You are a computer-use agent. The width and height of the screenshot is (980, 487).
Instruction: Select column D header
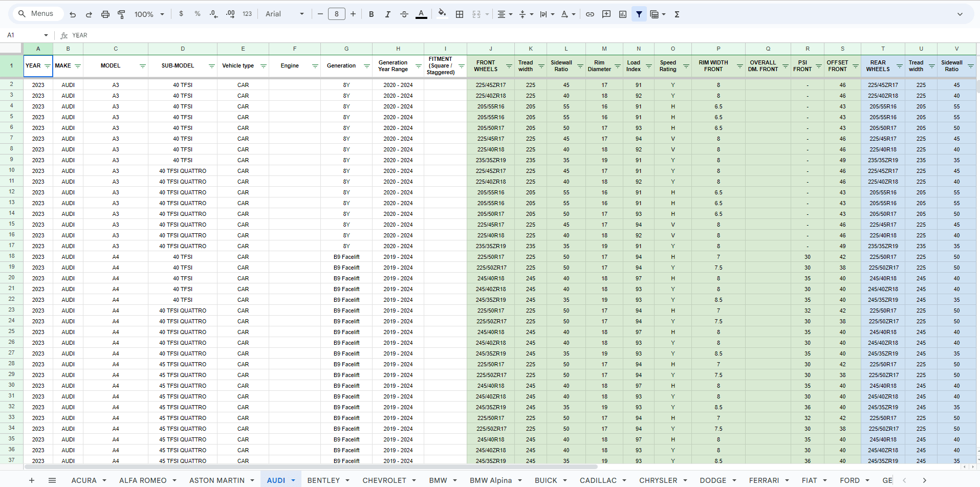[183, 49]
